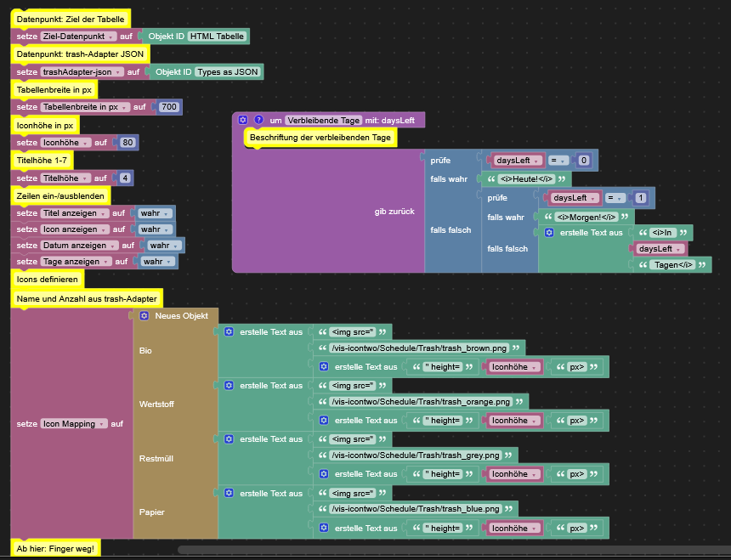Image resolution: width=731 pixels, height=560 pixels.
Task: Select the comment Datenpunkt: Ziel der Tabelle
Action: click(71, 19)
